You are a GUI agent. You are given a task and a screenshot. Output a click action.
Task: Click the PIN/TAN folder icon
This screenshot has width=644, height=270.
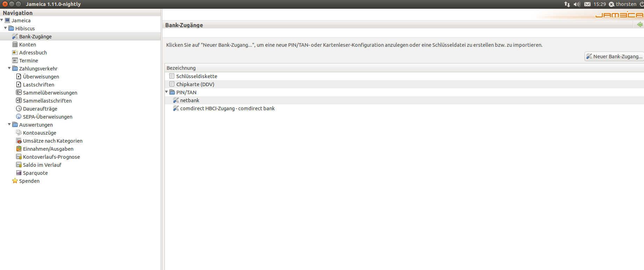click(x=172, y=92)
